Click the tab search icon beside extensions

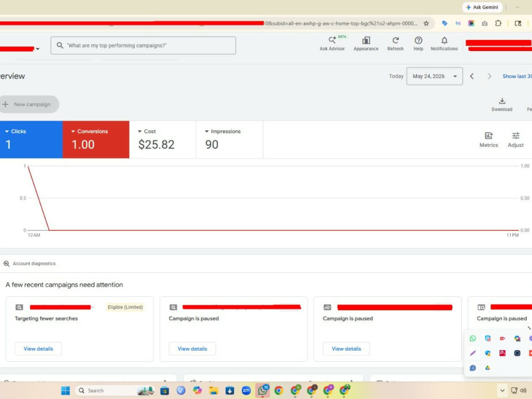518,23
